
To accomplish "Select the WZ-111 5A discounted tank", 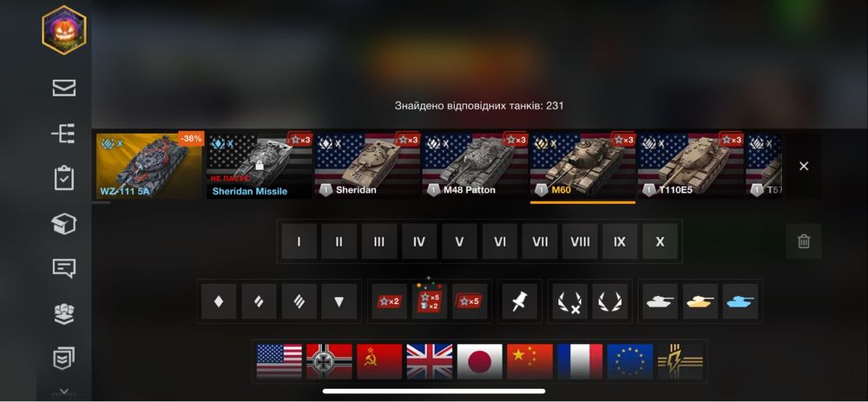I will coord(150,166).
